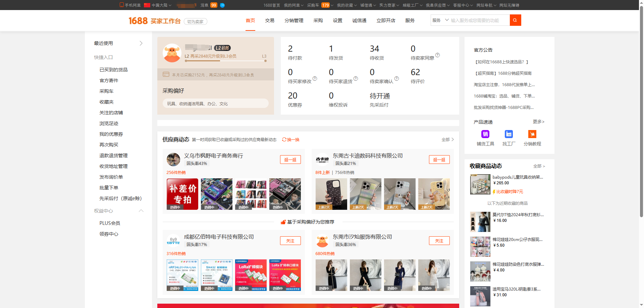Click the help icon beside 待卖家同意

437,55
